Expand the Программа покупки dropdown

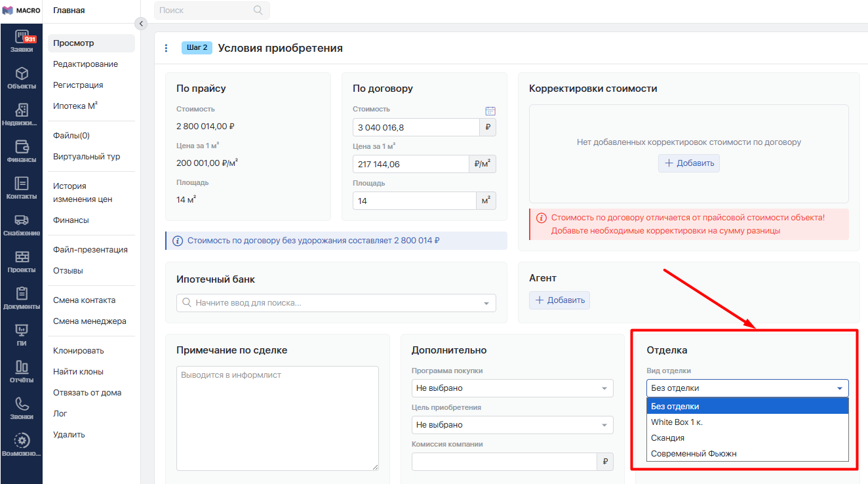pos(512,388)
